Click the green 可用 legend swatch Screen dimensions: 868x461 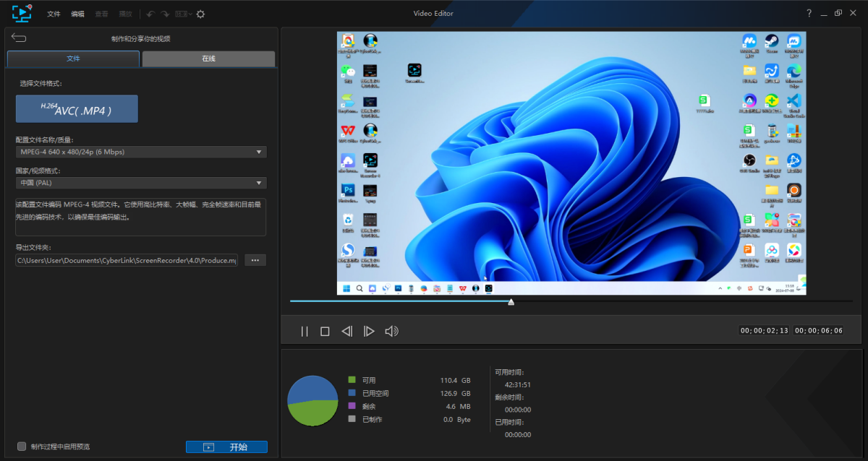pyautogui.click(x=352, y=379)
